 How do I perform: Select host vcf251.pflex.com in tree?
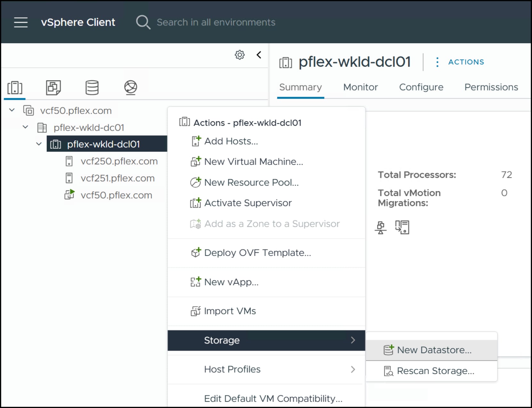tap(117, 178)
